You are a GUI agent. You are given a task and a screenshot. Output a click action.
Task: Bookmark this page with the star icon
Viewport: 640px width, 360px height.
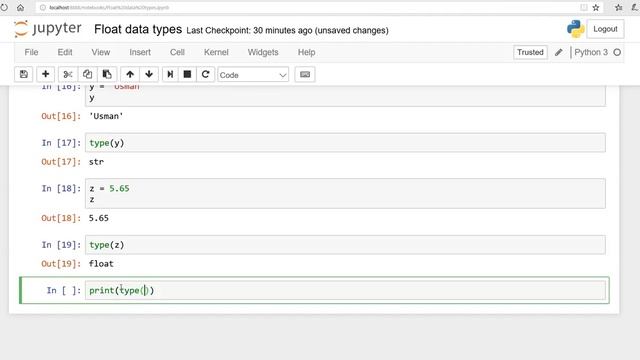click(x=596, y=7)
